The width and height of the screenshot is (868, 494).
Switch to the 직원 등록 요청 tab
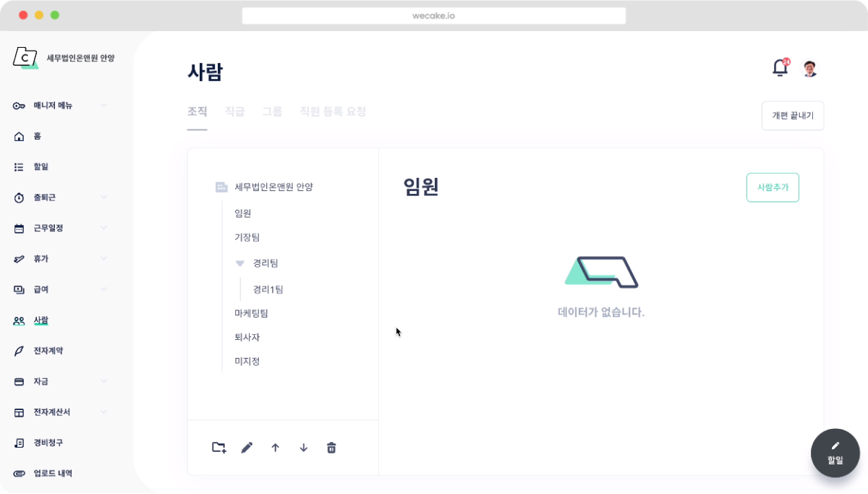tap(333, 111)
